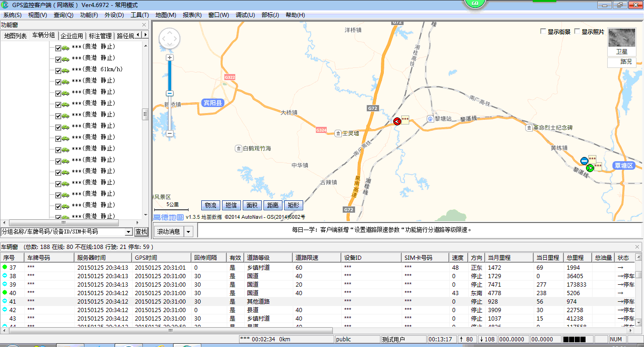Screen dimensions: 644x347
Task: Open the 滚动消息 dropdown
Action: [190, 231]
